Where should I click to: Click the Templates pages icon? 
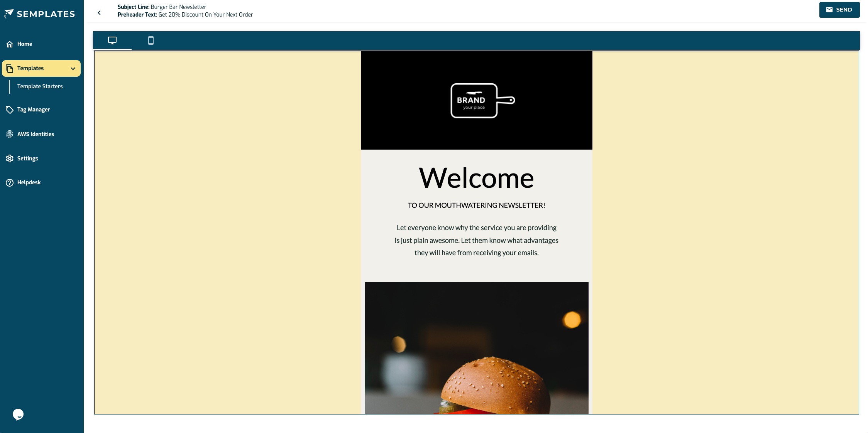tap(10, 69)
